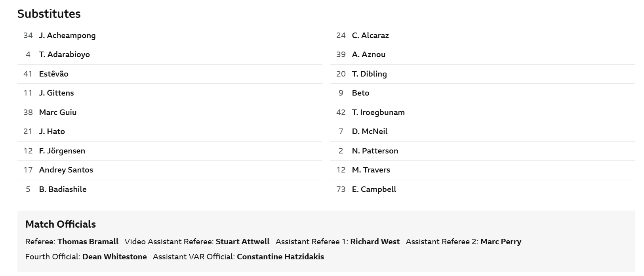Select C. Alcaraz in right column
Screen dimensions: 644x276
370,35
